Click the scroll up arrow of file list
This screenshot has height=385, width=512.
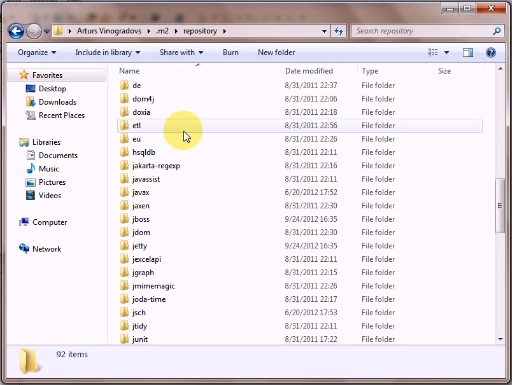click(500, 69)
